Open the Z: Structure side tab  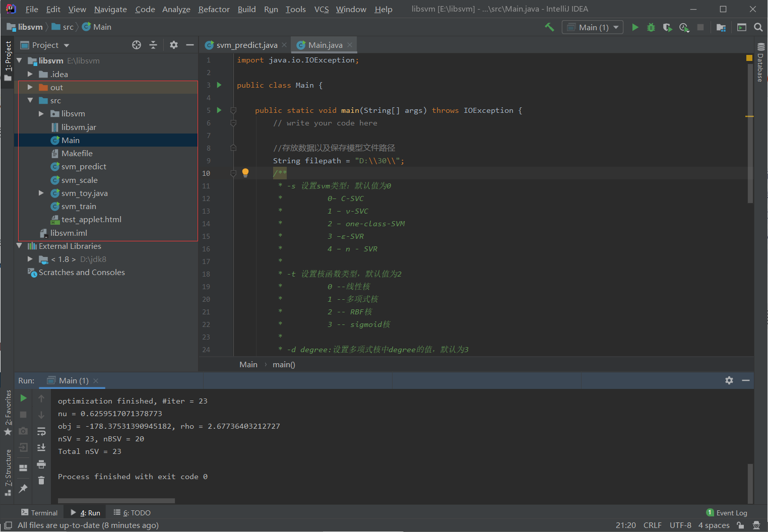(x=8, y=473)
